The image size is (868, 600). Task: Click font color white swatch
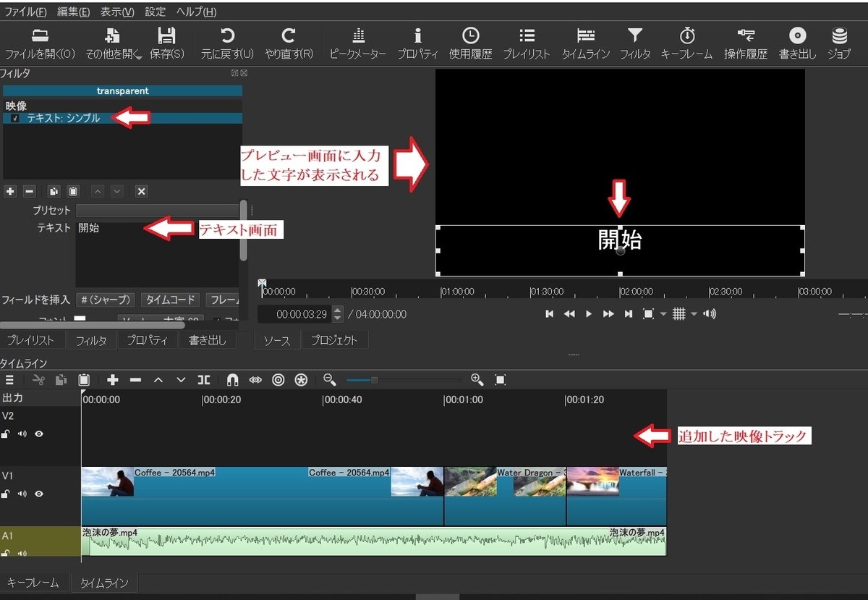pyautogui.click(x=80, y=319)
